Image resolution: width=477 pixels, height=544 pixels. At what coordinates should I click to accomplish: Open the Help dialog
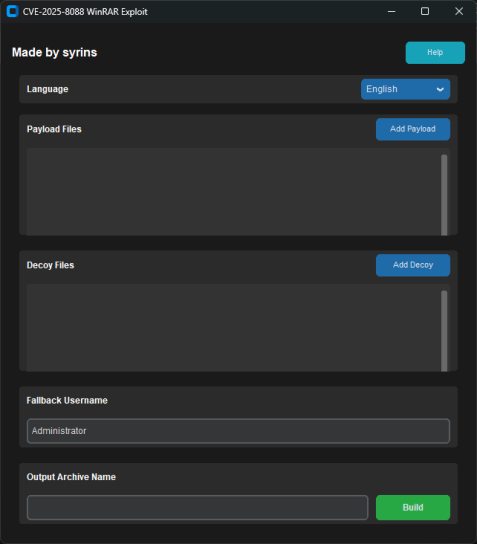tap(435, 53)
